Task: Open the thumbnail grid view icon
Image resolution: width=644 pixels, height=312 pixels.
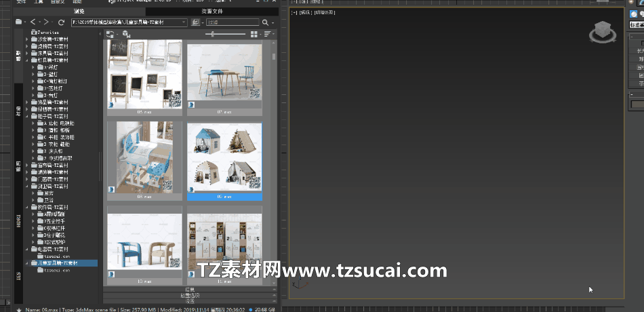Action: tap(254, 34)
